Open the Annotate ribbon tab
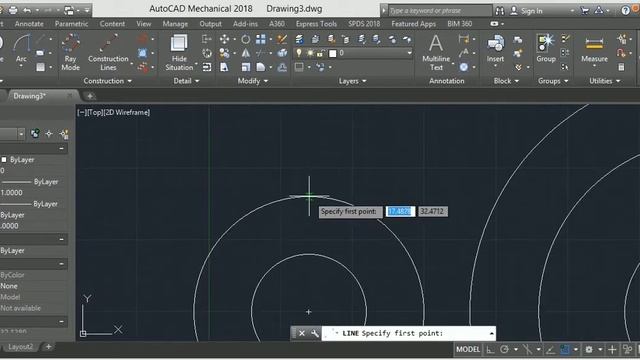The image size is (640, 360). pos(29,24)
